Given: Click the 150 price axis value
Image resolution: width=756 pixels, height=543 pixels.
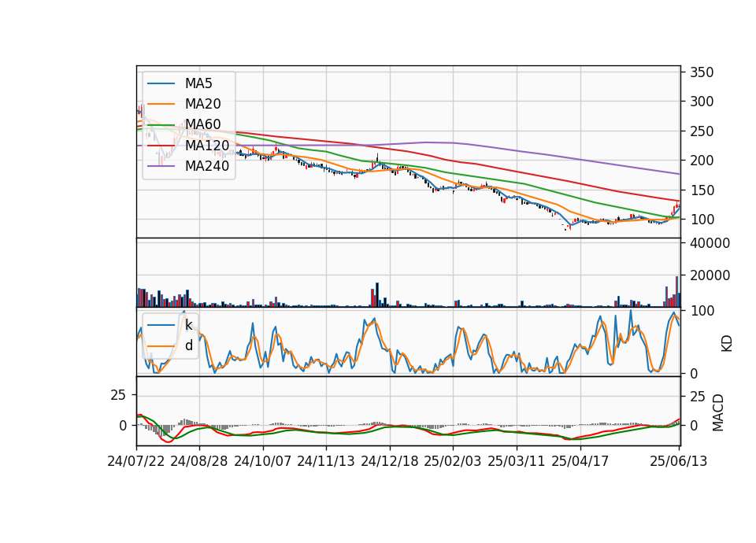Looking at the screenshot, I should 702,190.
